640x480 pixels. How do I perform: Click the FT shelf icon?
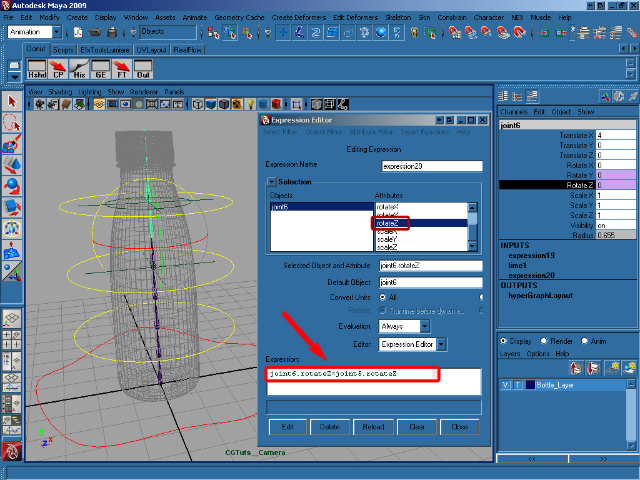tap(122, 69)
